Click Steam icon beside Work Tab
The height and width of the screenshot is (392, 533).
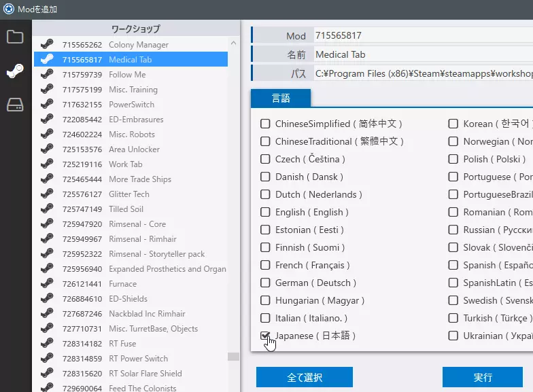pos(47,164)
